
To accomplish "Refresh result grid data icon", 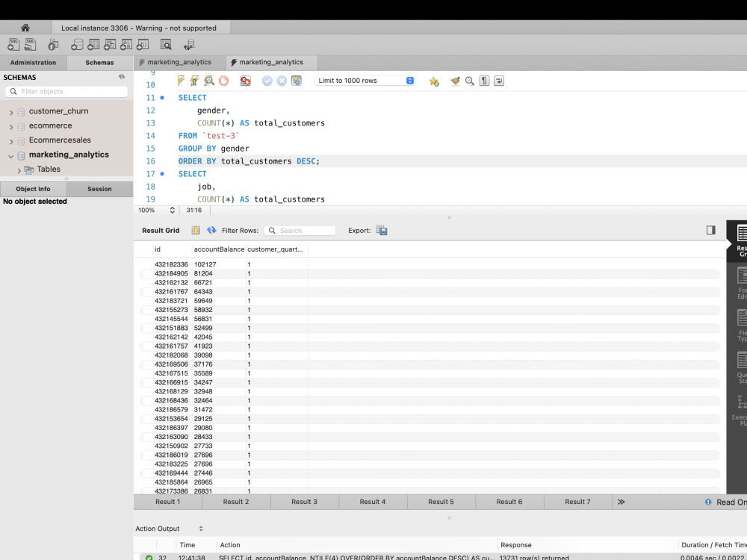I will [211, 231].
